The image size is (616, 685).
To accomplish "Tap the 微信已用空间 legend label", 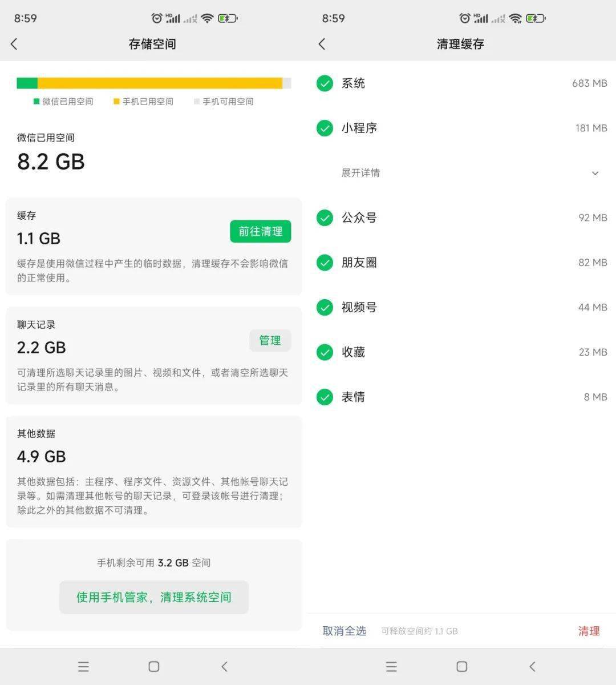I will pos(67,102).
